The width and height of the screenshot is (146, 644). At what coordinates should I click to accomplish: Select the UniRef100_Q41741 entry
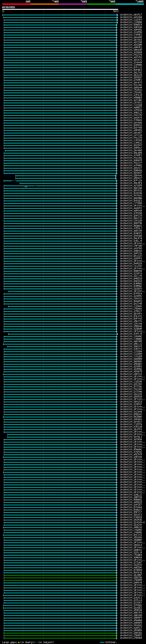pos(131,72)
